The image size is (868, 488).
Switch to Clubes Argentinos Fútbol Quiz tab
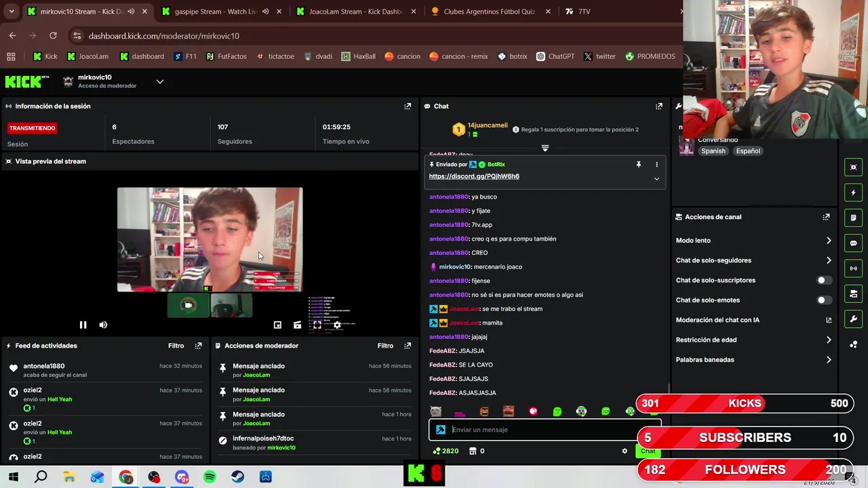[490, 12]
